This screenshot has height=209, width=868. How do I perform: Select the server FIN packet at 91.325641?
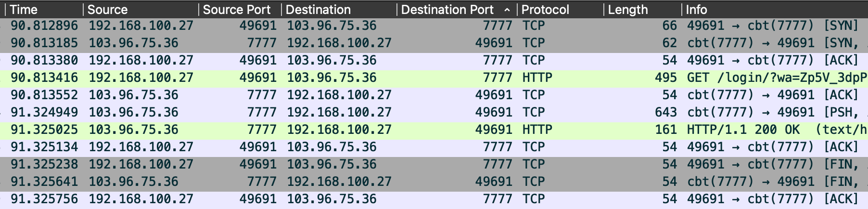(x=337, y=182)
